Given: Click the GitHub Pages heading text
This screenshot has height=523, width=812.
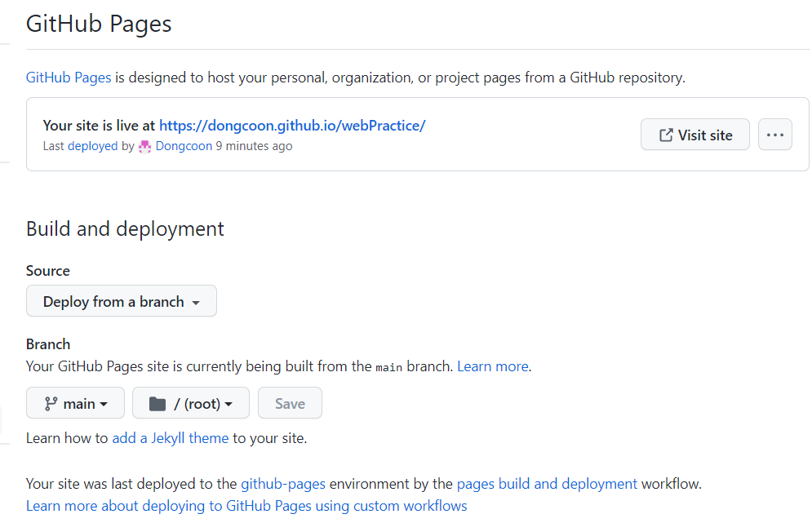Looking at the screenshot, I should (x=99, y=24).
